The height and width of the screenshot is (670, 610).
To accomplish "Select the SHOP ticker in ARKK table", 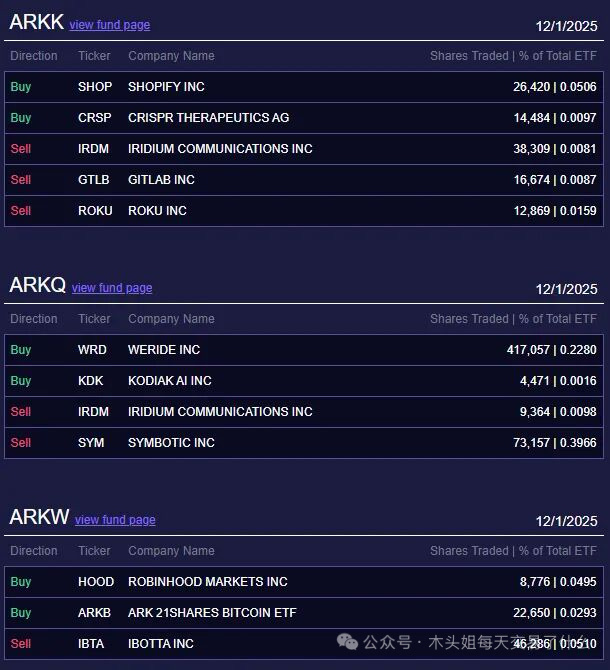I will coord(95,87).
